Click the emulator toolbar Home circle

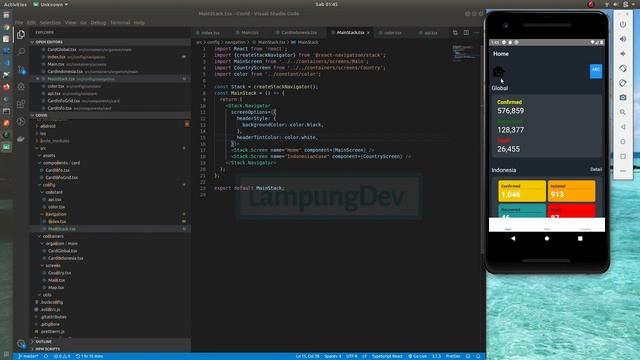pyautogui.click(x=623, y=142)
